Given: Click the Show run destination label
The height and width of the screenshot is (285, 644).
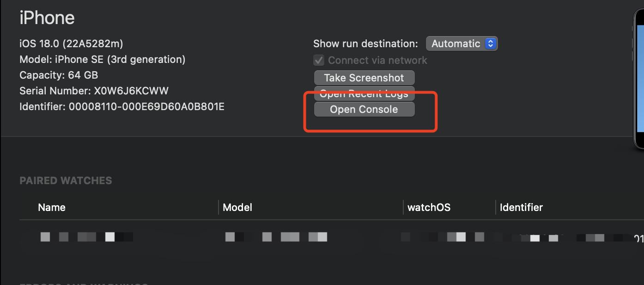Looking at the screenshot, I should click(365, 44).
